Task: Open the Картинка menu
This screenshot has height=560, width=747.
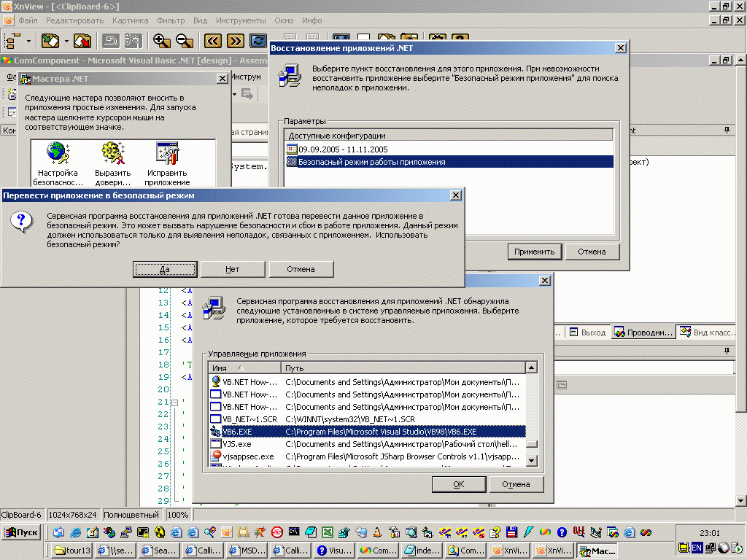Action: click(x=130, y=20)
